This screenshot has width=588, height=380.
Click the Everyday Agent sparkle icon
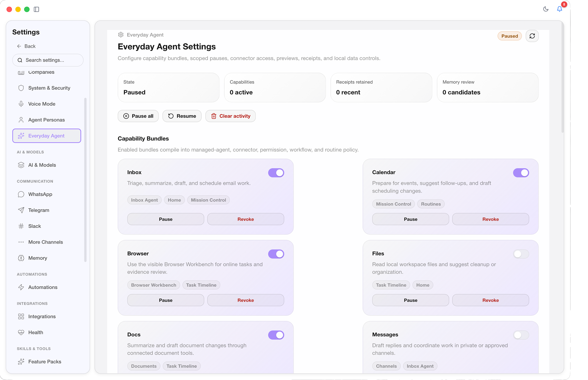pos(21,136)
